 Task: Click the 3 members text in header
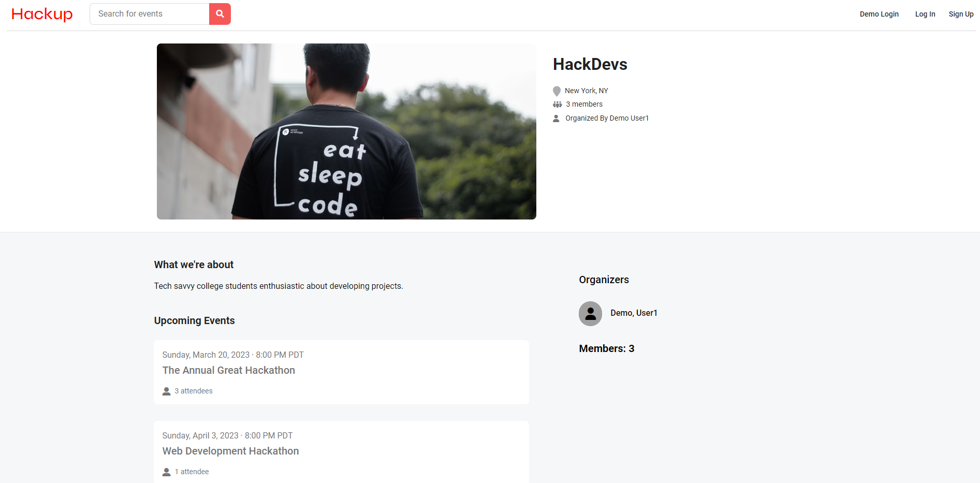point(584,104)
